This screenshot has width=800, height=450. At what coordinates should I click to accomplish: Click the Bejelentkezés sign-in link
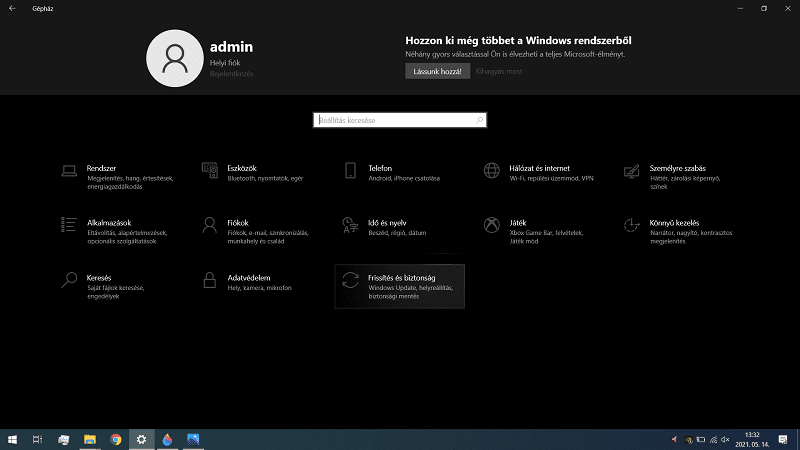tap(231, 75)
